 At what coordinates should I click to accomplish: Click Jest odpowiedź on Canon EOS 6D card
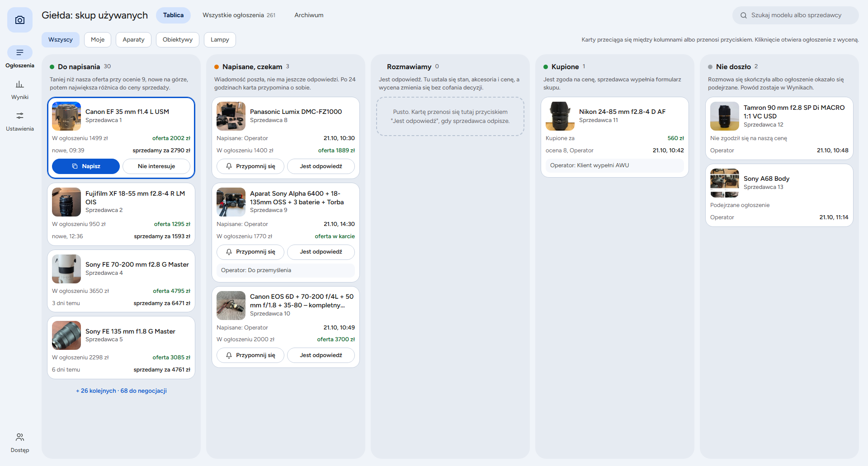(x=321, y=355)
